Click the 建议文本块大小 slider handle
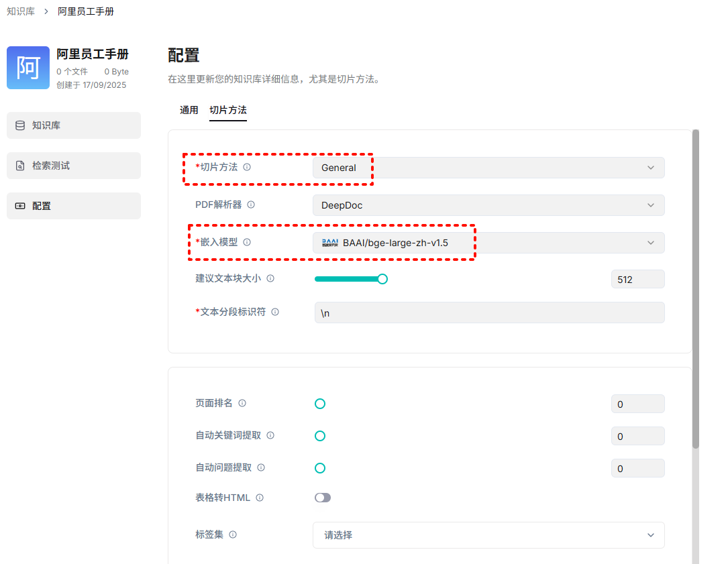 (382, 279)
